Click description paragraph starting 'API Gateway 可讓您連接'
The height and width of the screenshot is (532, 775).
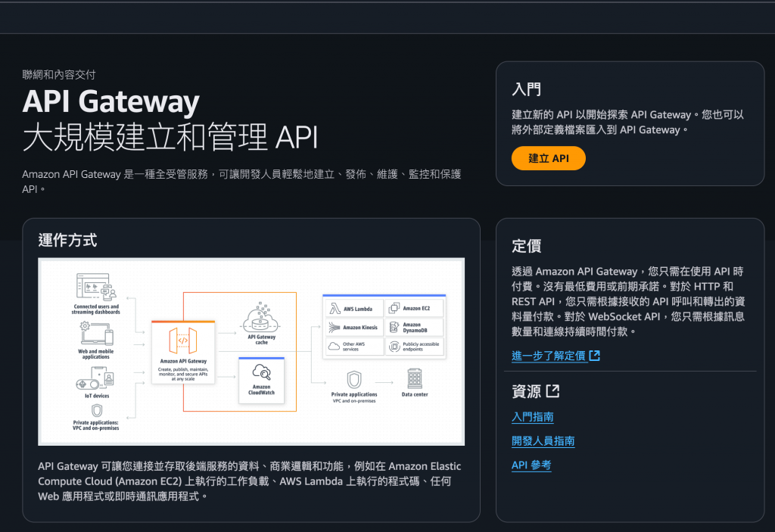pos(250,481)
